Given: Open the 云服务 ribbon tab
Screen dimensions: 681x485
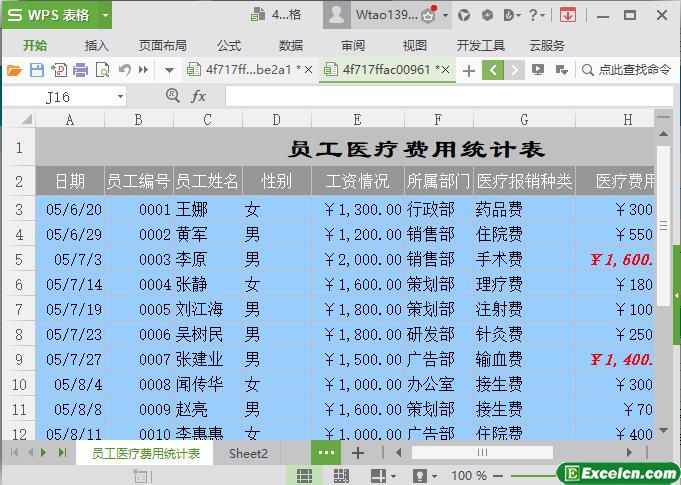Looking at the screenshot, I should pyautogui.click(x=547, y=46).
